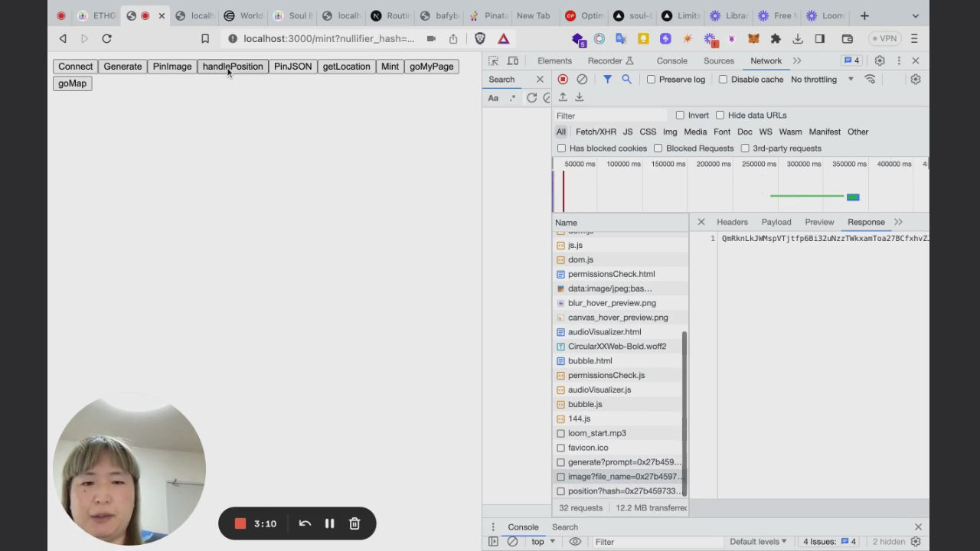Pause the Loom recording
The image size is (980, 551).
pyautogui.click(x=329, y=523)
